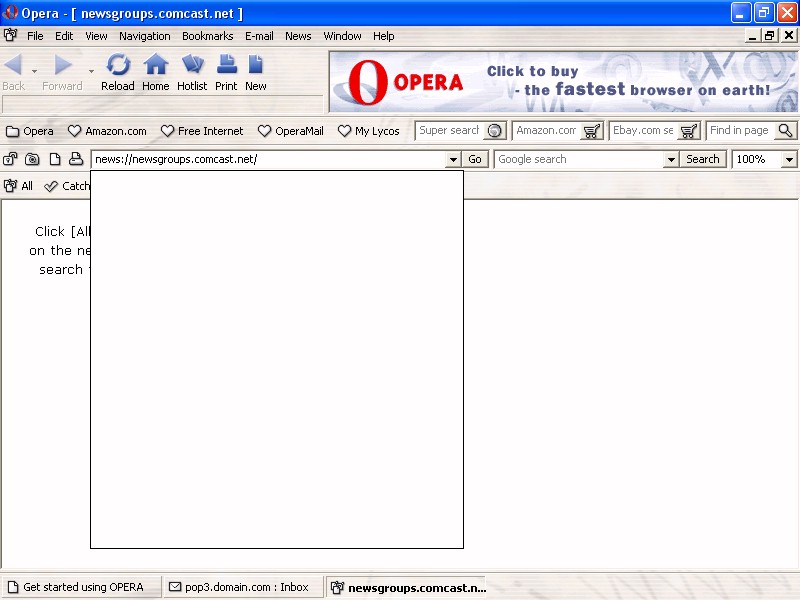Click the Super search globe icon

click(494, 131)
